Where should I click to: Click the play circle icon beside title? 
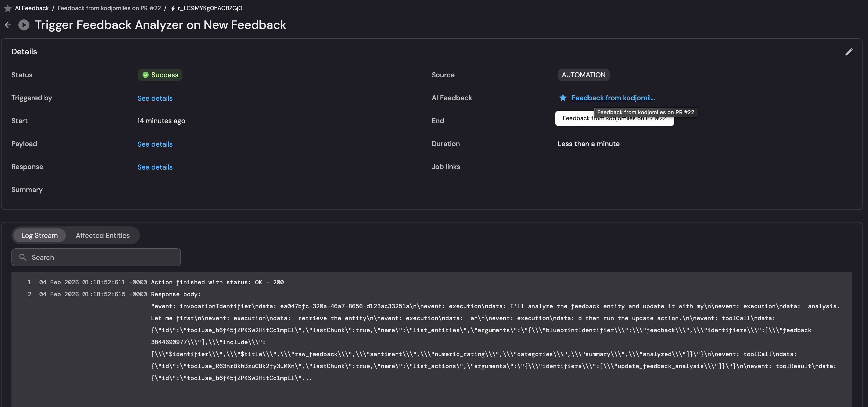point(24,25)
